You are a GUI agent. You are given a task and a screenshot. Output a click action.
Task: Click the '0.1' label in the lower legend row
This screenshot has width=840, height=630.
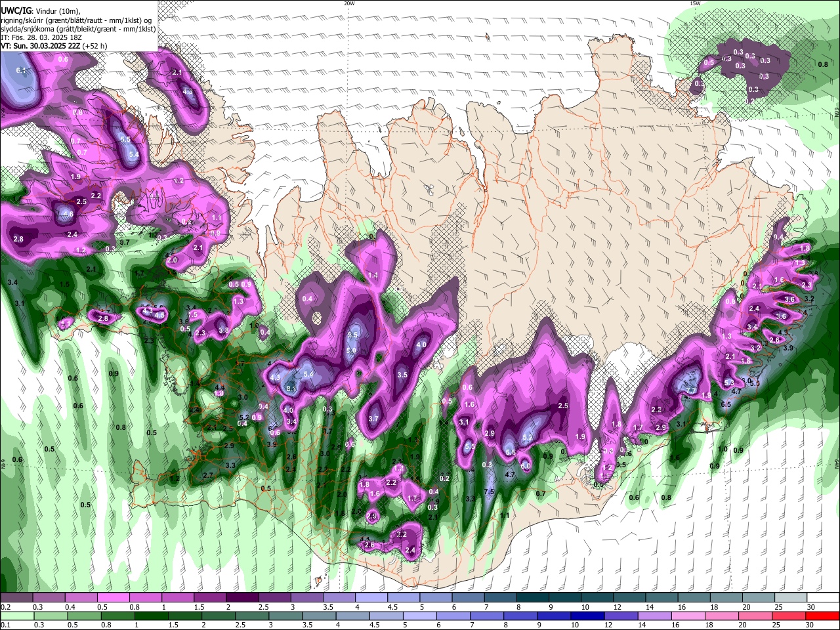click(5, 625)
